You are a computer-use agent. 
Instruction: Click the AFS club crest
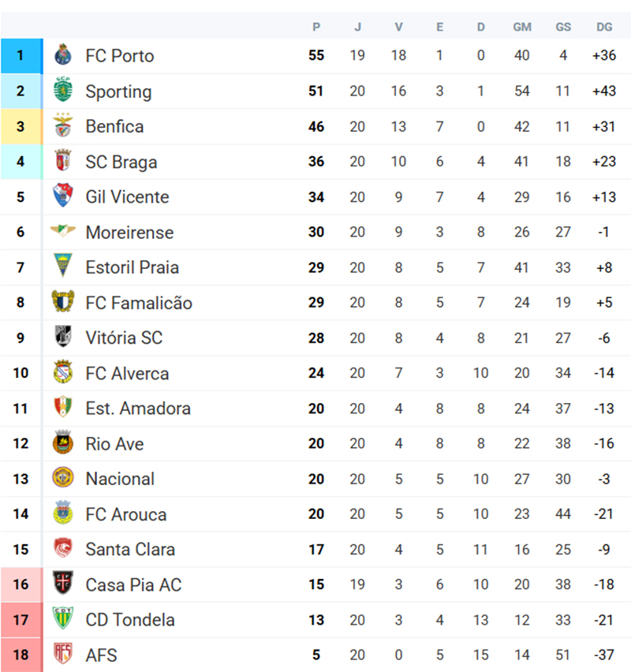[62, 655]
